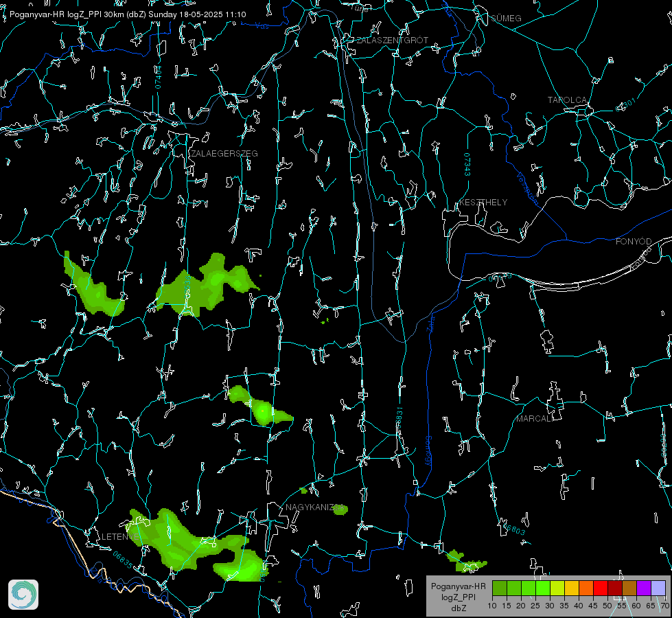672x618 pixels.
Task: Click the legend title Poganyvar-HR
Action: 459,586
